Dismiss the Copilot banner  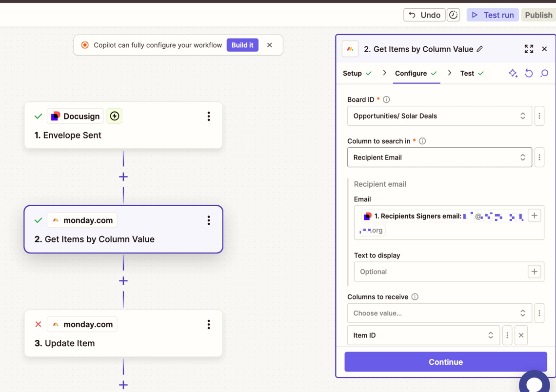[270, 45]
